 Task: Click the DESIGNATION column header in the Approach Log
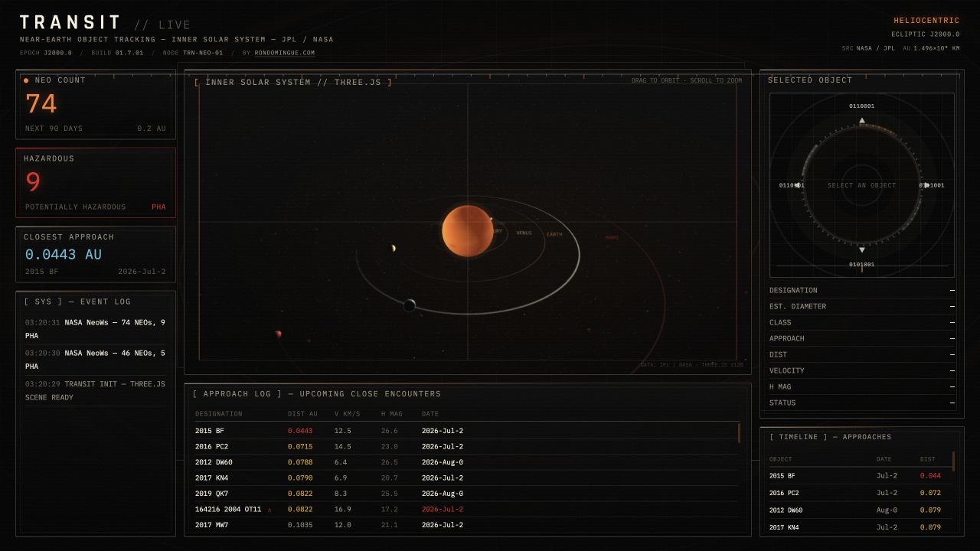219,414
